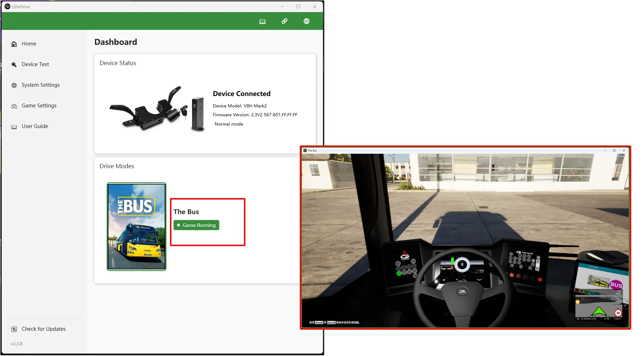Close The Bus game window
The width and height of the screenshot is (644, 356).
click(624, 150)
